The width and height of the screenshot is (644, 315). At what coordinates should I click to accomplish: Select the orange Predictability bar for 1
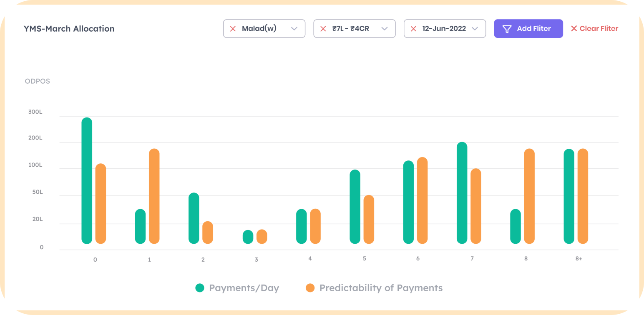154,196
